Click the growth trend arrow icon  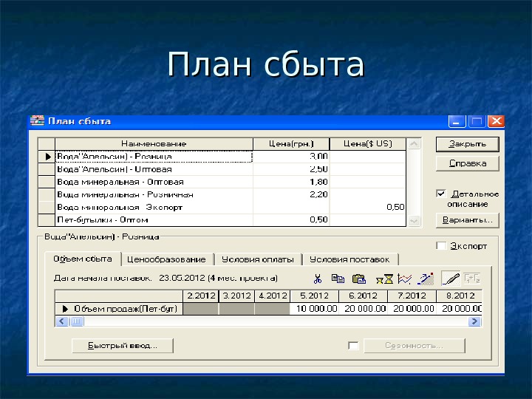(426, 279)
